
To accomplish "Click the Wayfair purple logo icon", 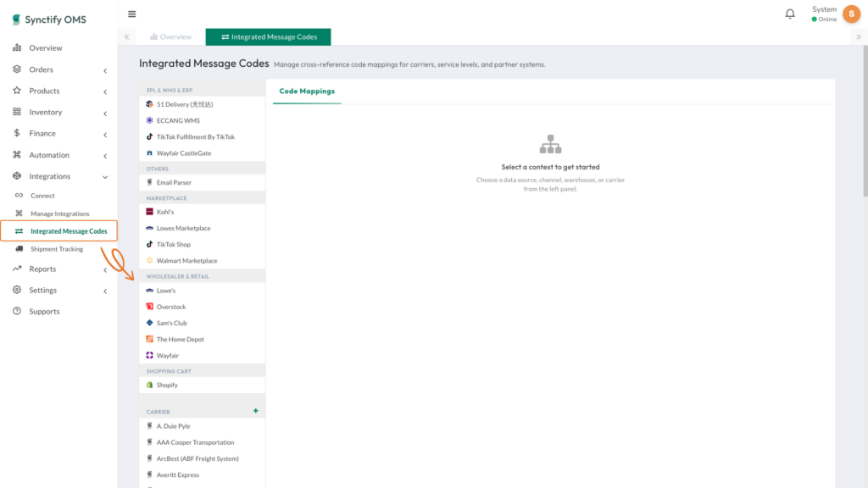I will pyautogui.click(x=149, y=355).
